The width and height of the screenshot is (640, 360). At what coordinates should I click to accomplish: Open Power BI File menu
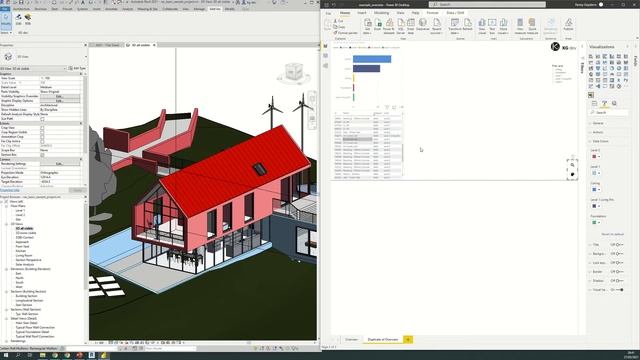tap(328, 13)
